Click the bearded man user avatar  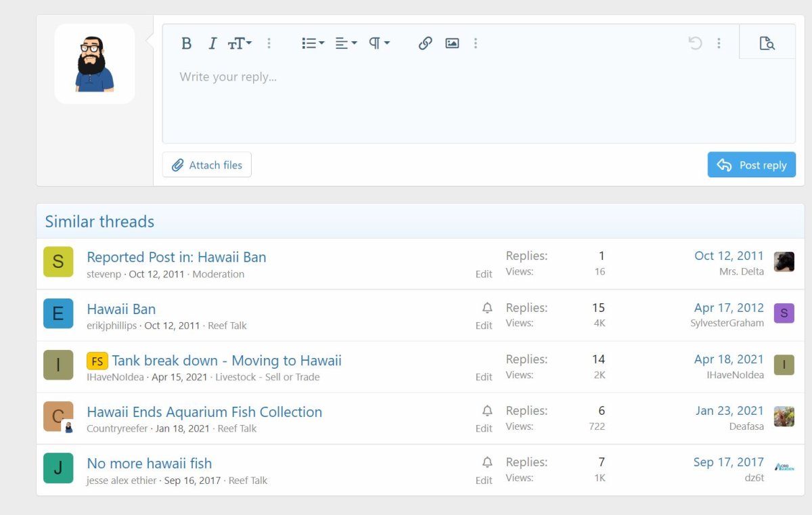point(95,64)
